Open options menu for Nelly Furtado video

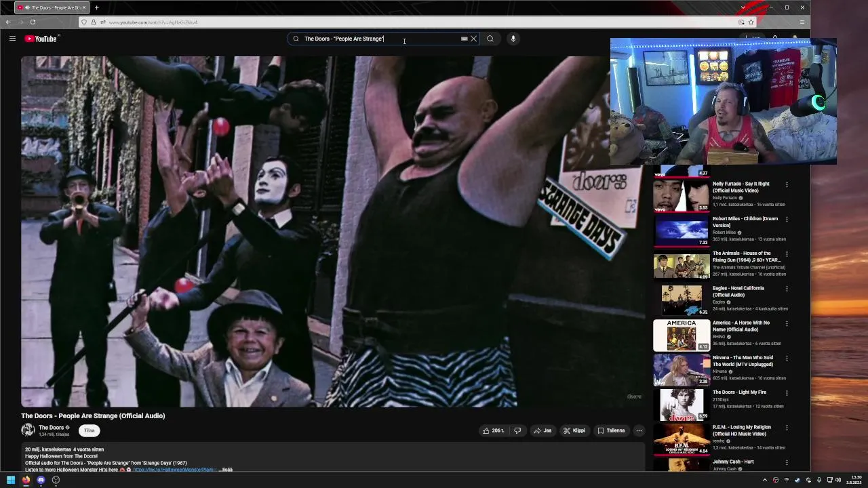coord(787,184)
